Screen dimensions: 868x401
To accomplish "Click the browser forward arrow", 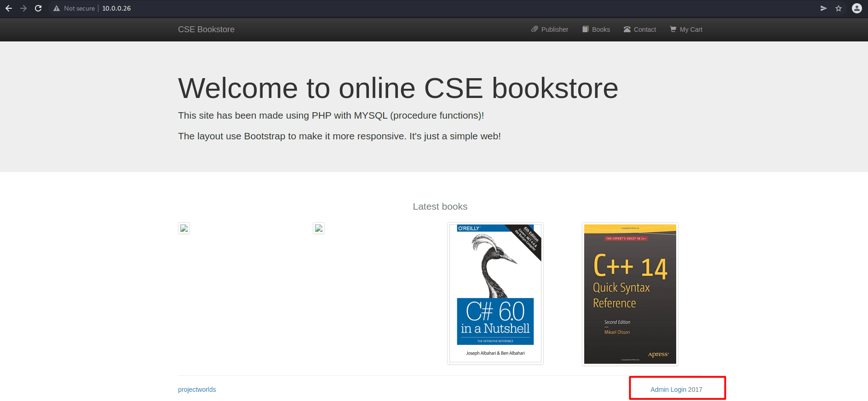I will pyautogui.click(x=23, y=8).
